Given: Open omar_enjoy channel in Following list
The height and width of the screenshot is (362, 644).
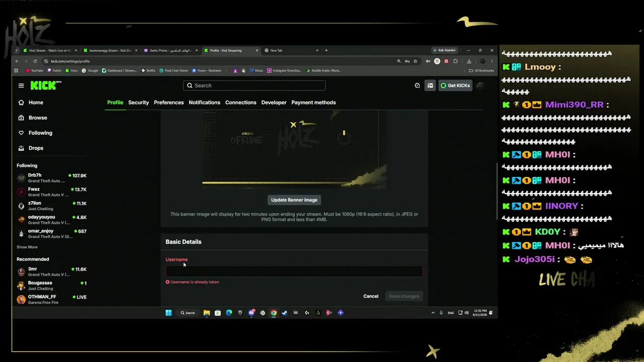Looking at the screenshot, I should point(51,233).
